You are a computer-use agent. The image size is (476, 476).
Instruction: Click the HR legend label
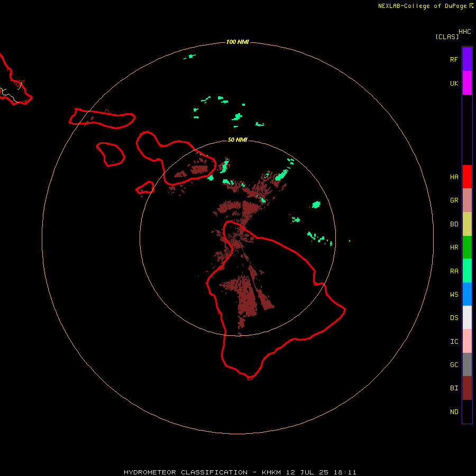pos(454,248)
